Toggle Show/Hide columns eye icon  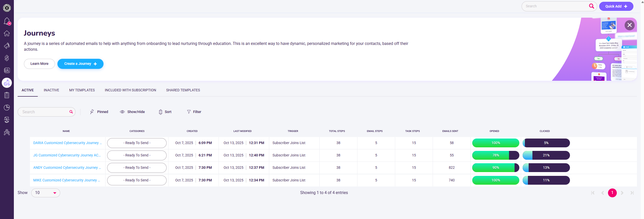coord(132,112)
